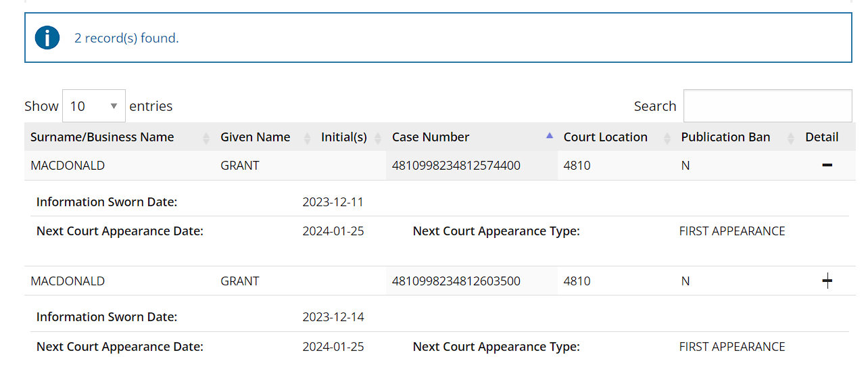Click FIRST APPEARANCE under the second case
868x380 pixels.
click(732, 347)
